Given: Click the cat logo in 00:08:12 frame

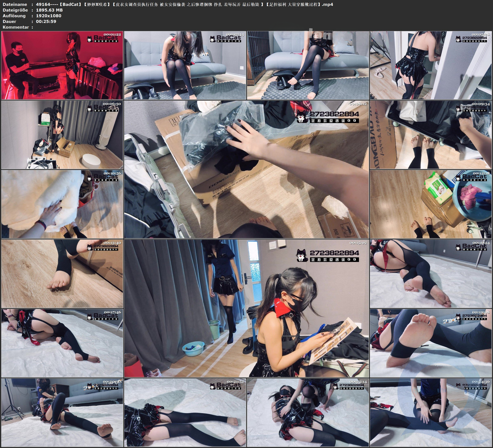Looking at the screenshot, I should pyautogui.click(x=302, y=117).
